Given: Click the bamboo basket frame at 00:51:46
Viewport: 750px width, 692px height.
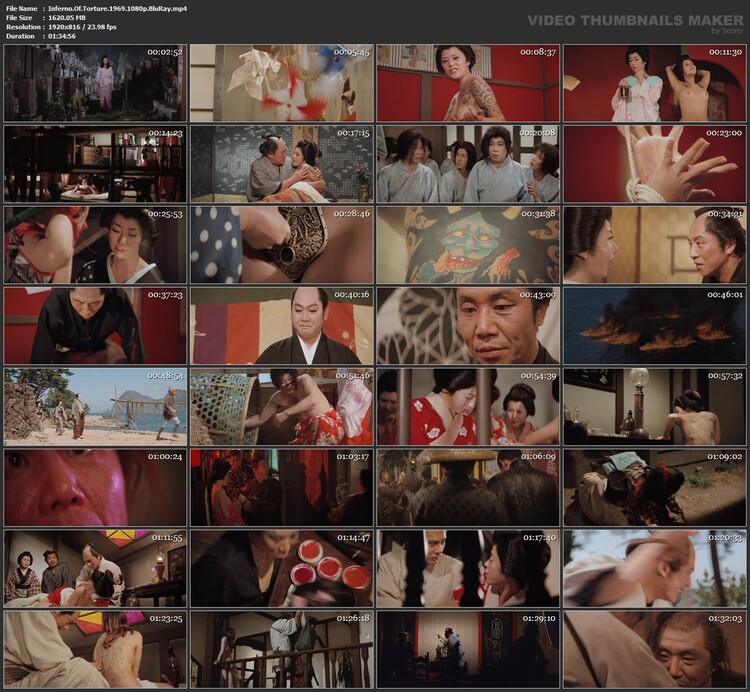Looking at the screenshot, I should pyautogui.click(x=282, y=406).
